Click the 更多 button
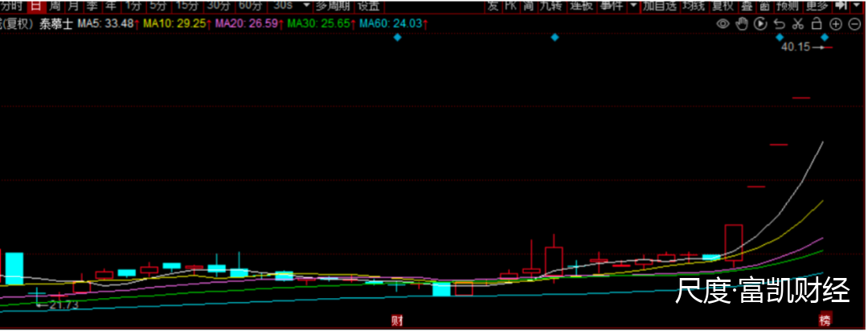The width and height of the screenshot is (868, 331). 817,6
